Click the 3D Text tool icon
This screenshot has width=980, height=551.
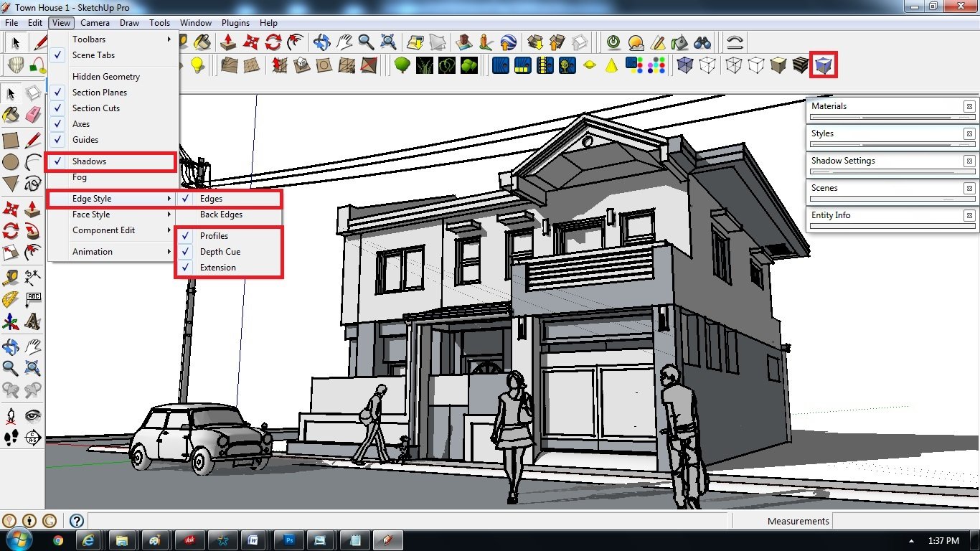click(x=33, y=321)
